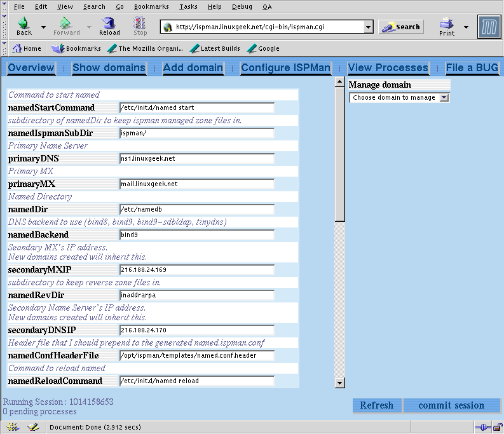The width and height of the screenshot is (504, 434).
Task: Click the Show domains link
Action: (x=109, y=68)
